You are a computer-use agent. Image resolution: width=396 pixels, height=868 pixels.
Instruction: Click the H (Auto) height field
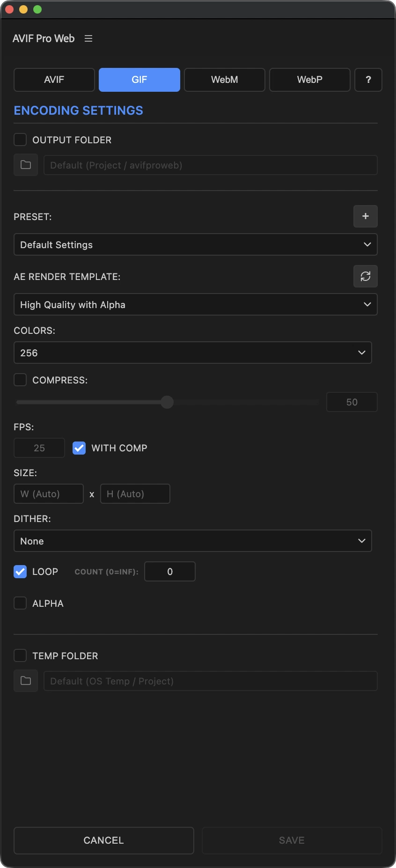[135, 494]
